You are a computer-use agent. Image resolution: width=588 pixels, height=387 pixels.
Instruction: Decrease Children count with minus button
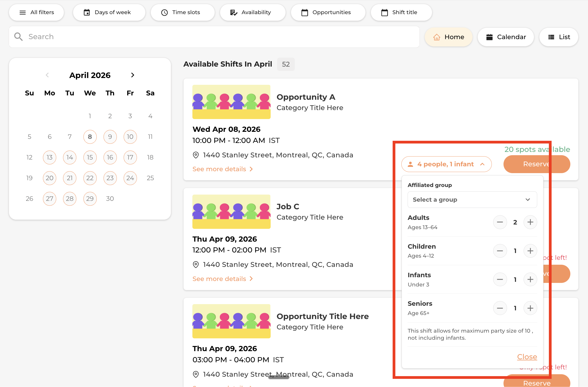(x=500, y=251)
